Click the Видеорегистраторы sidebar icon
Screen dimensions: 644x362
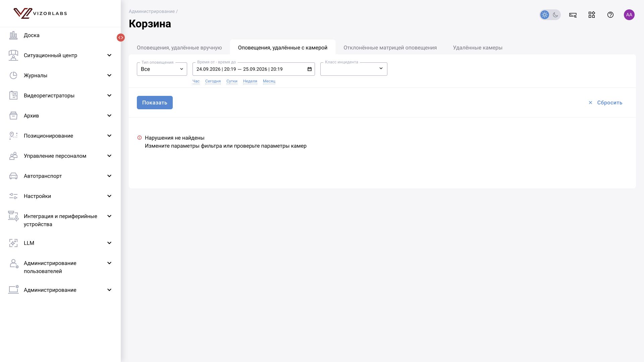[13, 96]
